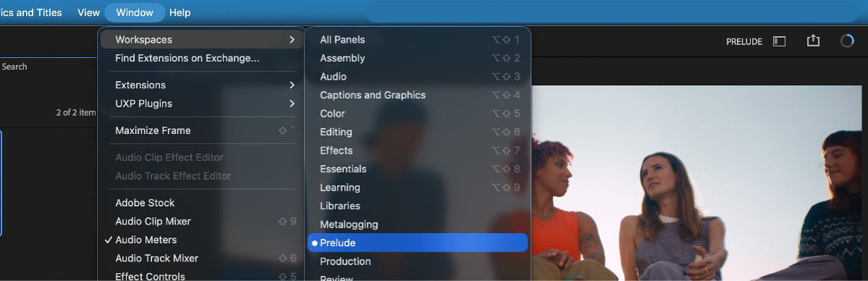Switch to Editing workspace
868x281 pixels.
tap(418, 132)
